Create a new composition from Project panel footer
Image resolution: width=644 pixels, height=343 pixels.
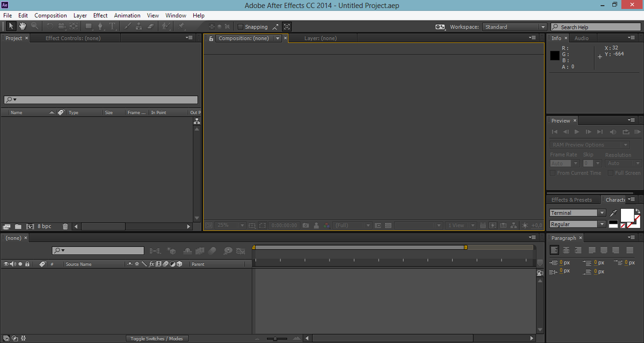coord(30,227)
